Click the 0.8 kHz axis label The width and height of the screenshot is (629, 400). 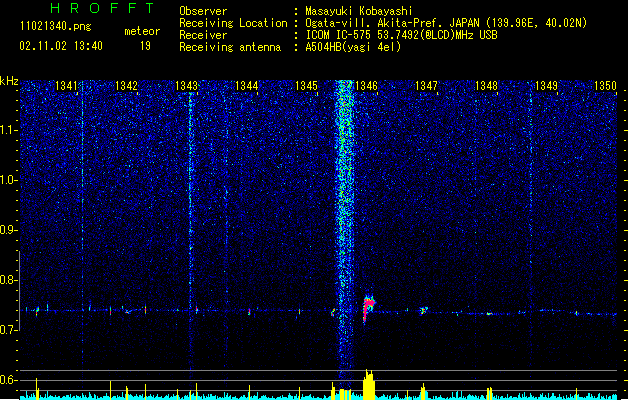tap(8, 280)
